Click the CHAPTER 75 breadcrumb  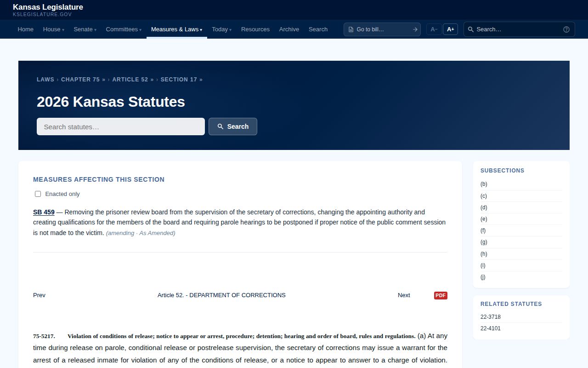tap(83, 80)
